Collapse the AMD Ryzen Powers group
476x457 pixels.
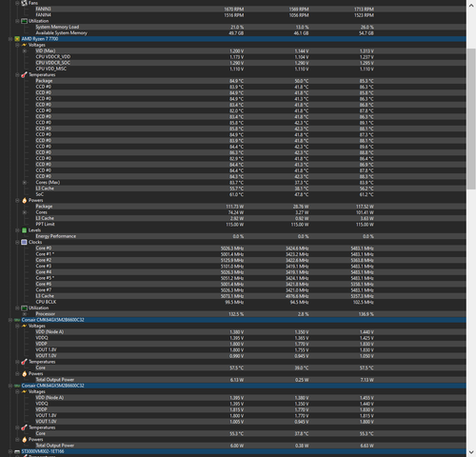17,200
